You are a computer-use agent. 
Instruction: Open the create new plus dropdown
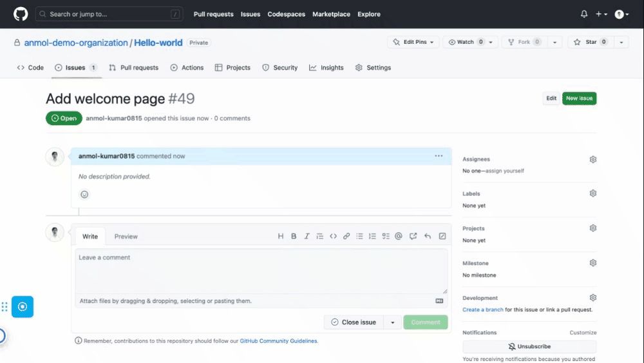(x=601, y=14)
